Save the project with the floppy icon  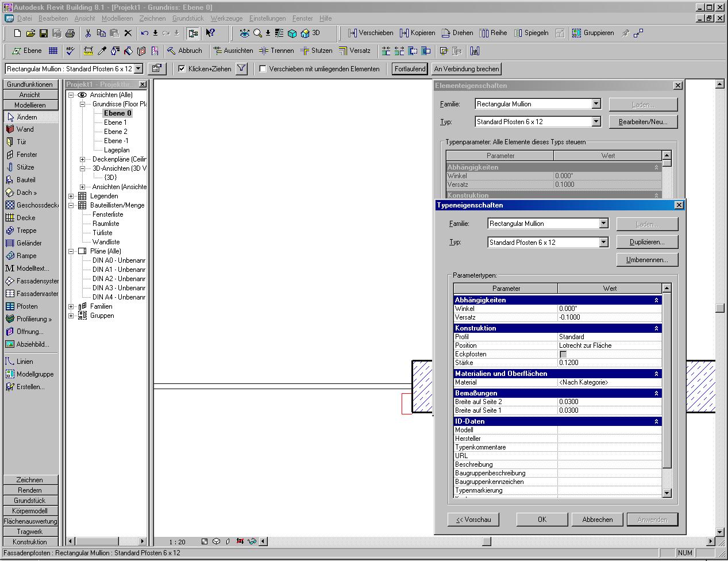pos(44,33)
